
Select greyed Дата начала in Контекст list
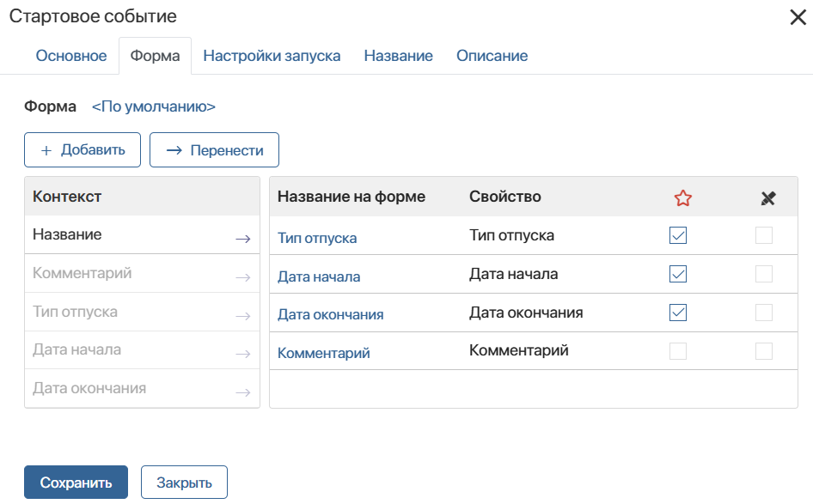coord(142,350)
